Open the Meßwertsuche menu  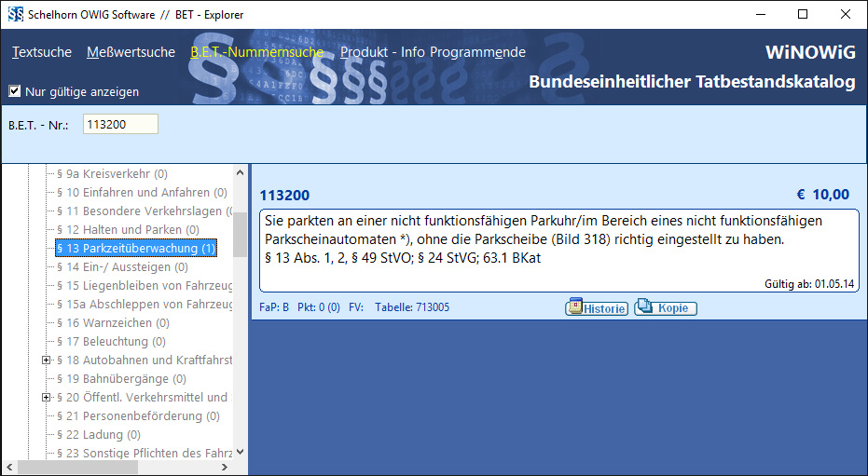click(x=131, y=52)
